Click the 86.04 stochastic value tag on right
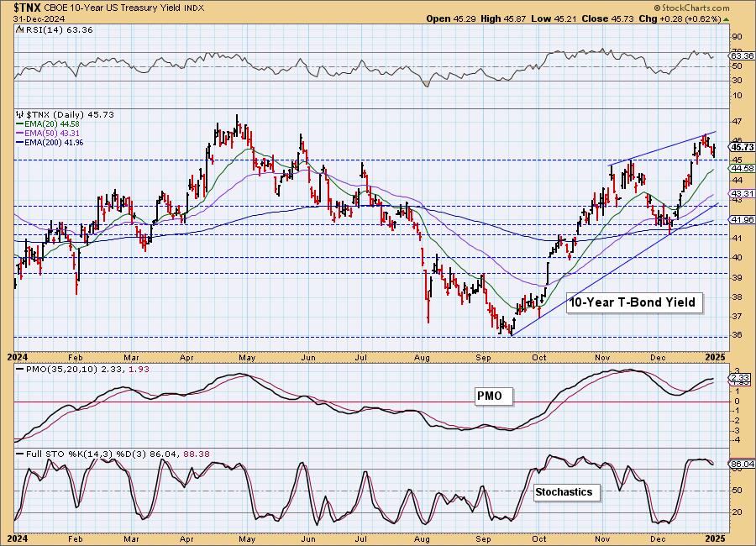756x546 pixels. pyautogui.click(x=742, y=464)
